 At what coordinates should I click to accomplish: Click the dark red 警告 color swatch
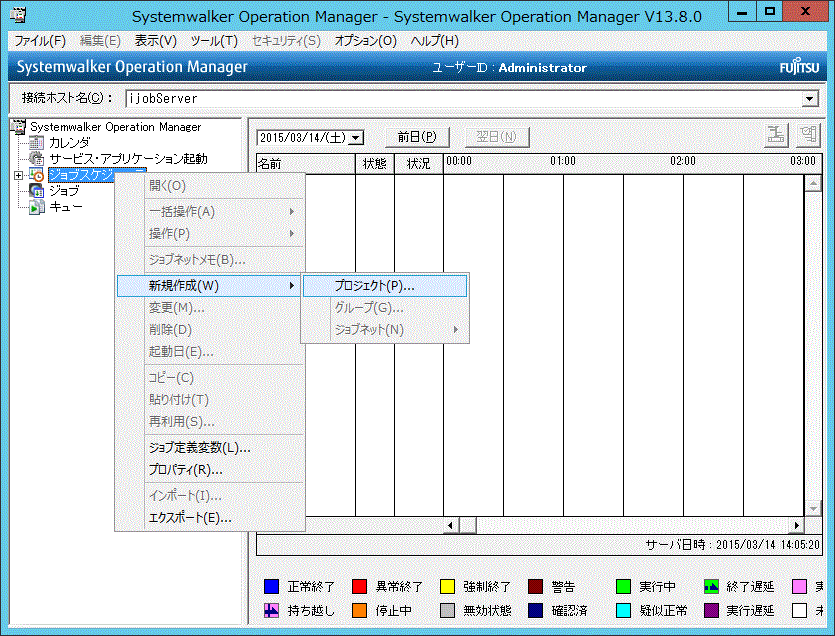point(535,586)
